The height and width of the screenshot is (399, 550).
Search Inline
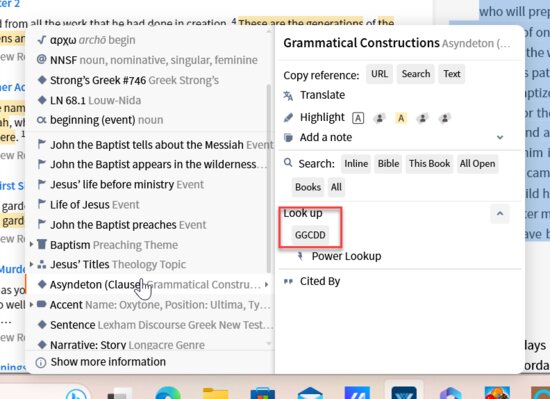(356, 164)
